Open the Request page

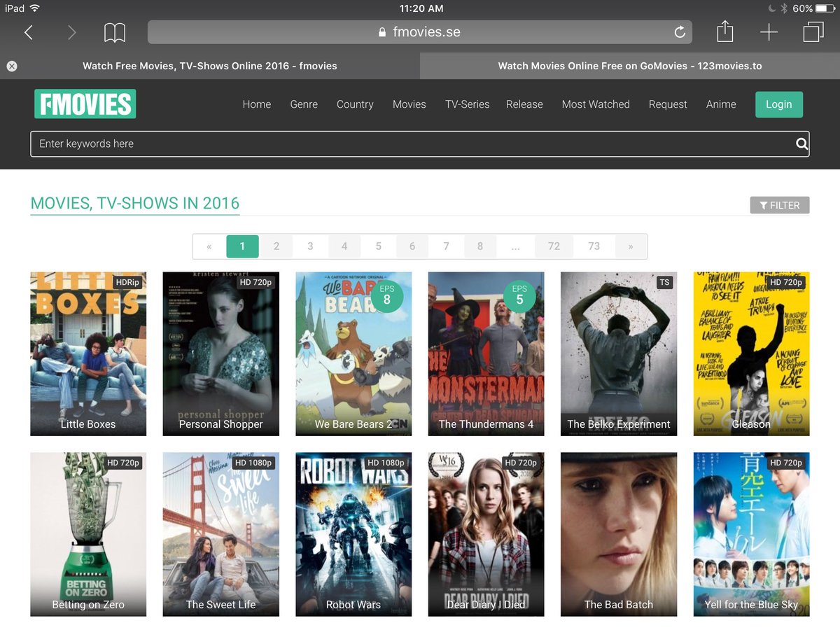click(668, 104)
